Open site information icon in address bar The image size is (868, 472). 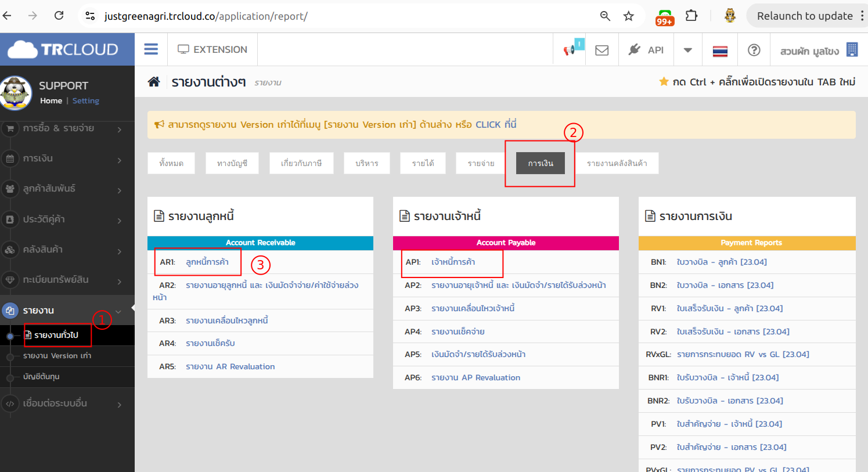click(x=90, y=16)
